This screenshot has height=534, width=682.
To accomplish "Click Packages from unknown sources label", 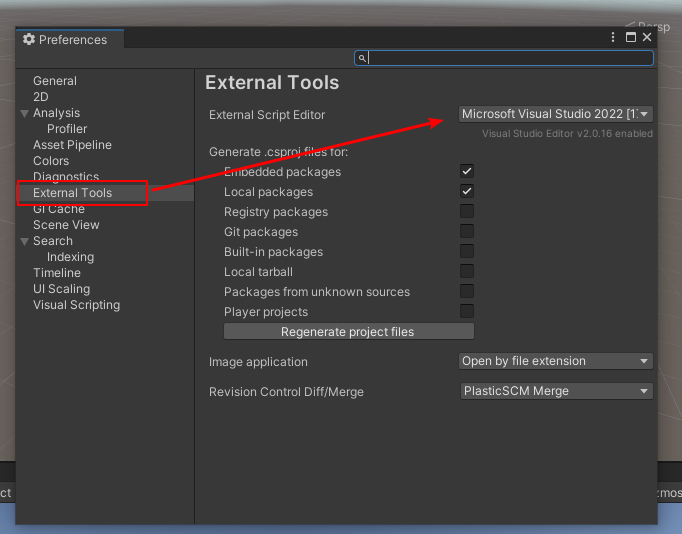I will [x=317, y=292].
